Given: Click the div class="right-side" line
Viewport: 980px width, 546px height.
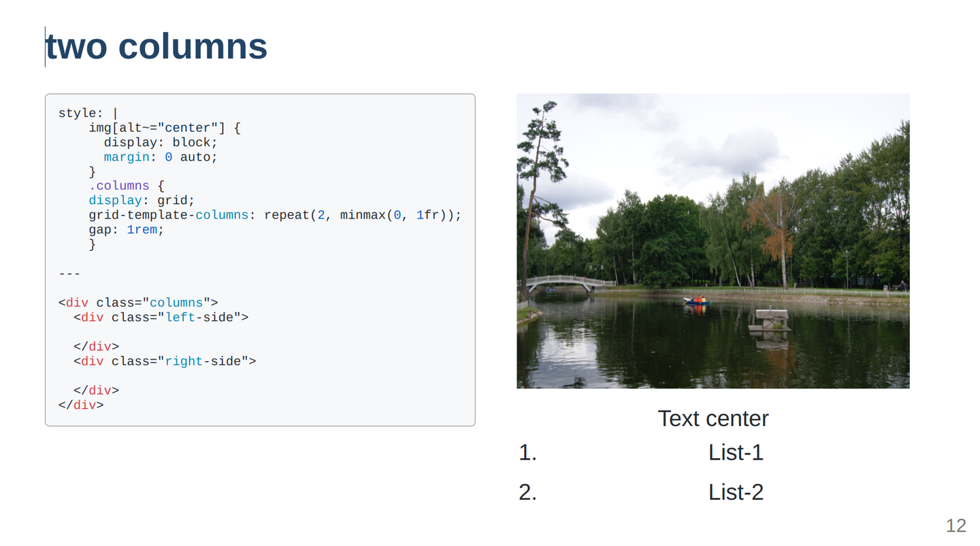Looking at the screenshot, I should click(165, 362).
